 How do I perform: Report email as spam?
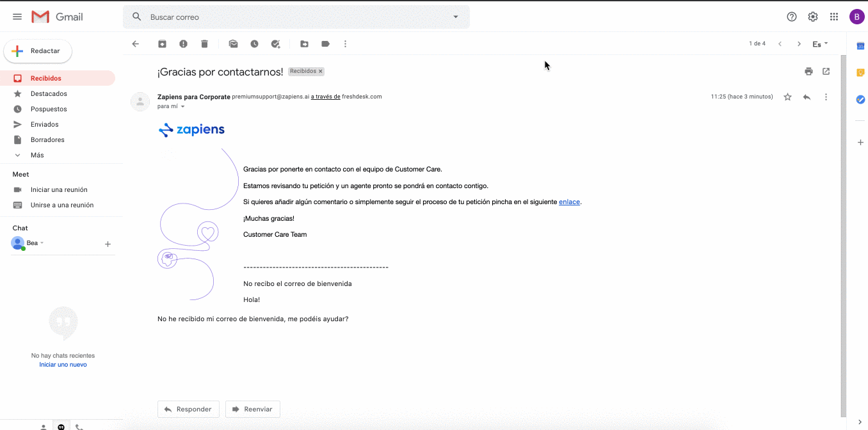tap(184, 44)
